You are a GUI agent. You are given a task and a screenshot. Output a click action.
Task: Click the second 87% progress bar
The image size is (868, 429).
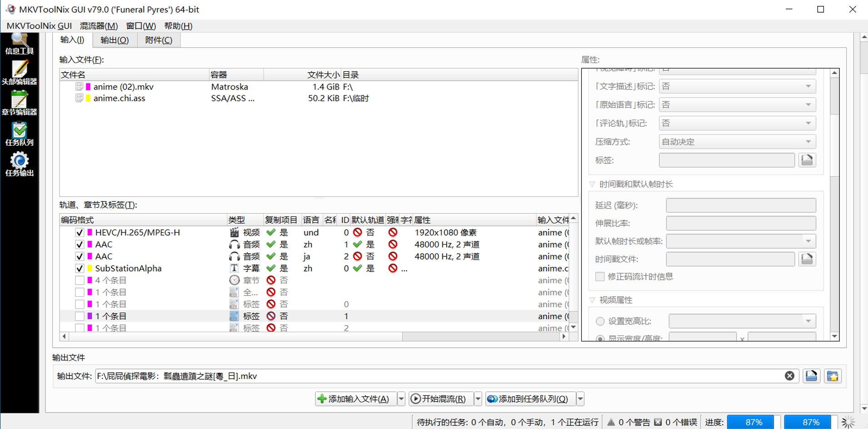click(811, 422)
